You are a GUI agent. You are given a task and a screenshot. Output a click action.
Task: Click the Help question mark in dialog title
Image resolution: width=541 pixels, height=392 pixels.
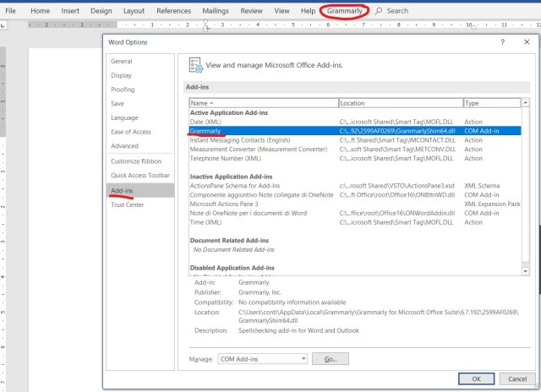(503, 41)
